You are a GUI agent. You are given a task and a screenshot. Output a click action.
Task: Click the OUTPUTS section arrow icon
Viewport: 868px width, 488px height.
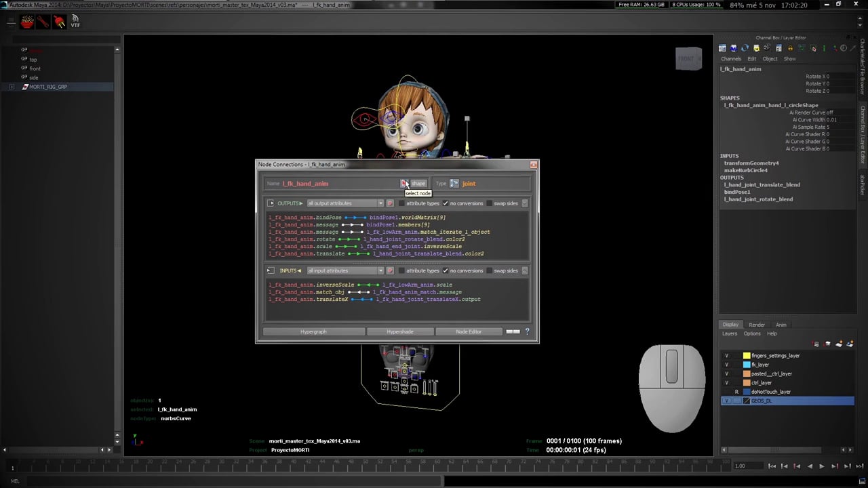271,203
